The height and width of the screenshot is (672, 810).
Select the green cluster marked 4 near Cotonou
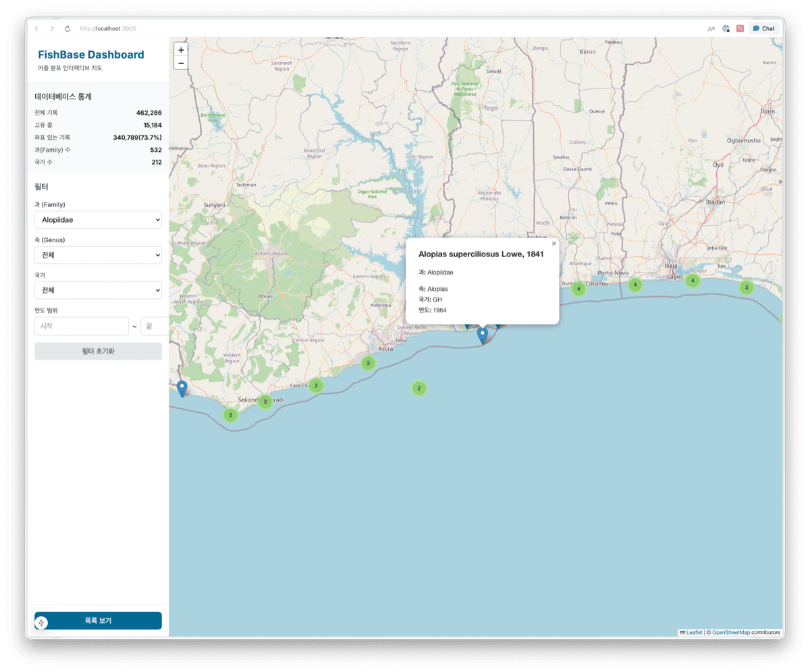(x=578, y=288)
